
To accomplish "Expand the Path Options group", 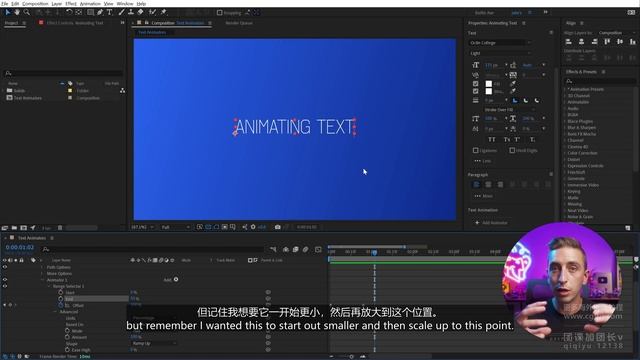I will (42, 267).
